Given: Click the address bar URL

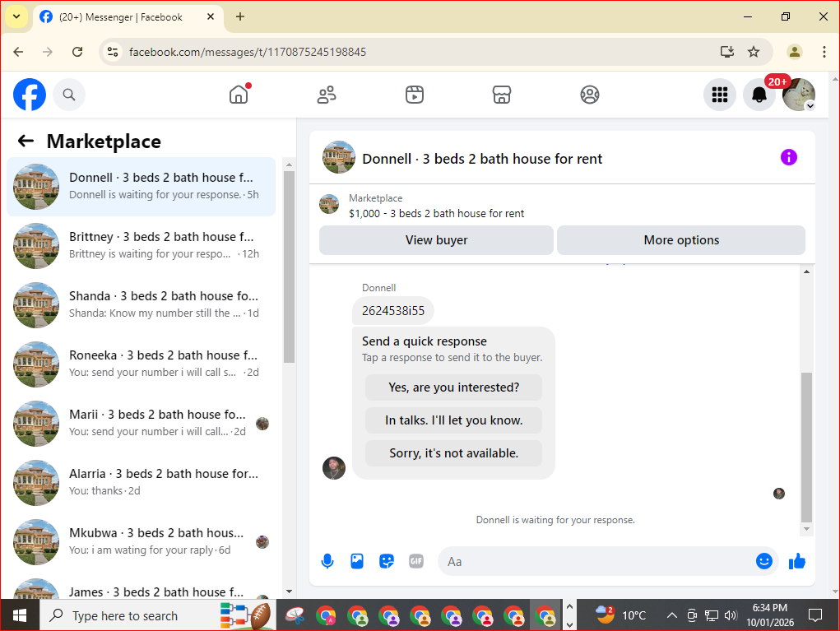Looking at the screenshot, I should pos(248,52).
